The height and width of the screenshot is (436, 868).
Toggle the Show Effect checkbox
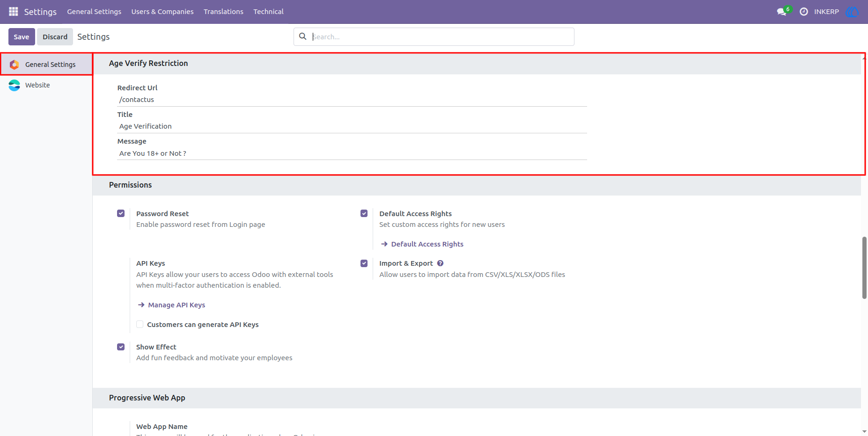[121, 347]
